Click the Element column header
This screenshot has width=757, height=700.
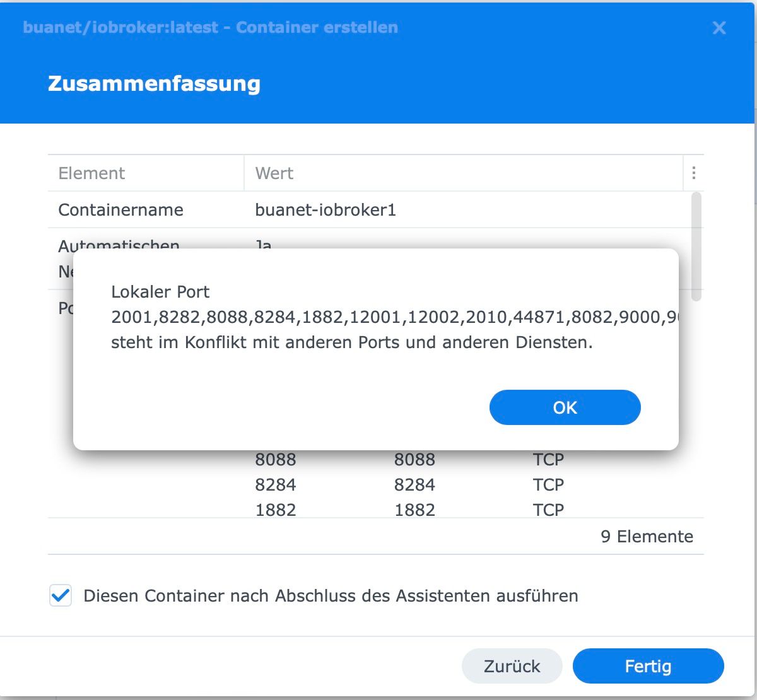(91, 173)
